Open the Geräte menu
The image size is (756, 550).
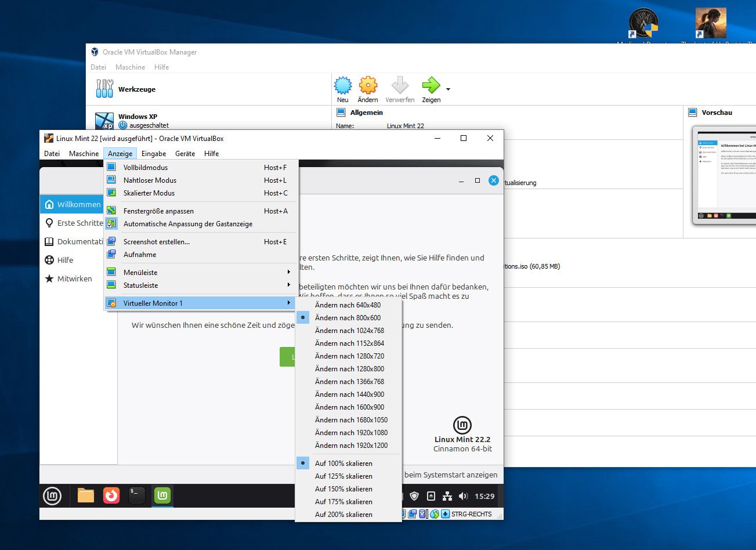tap(185, 154)
